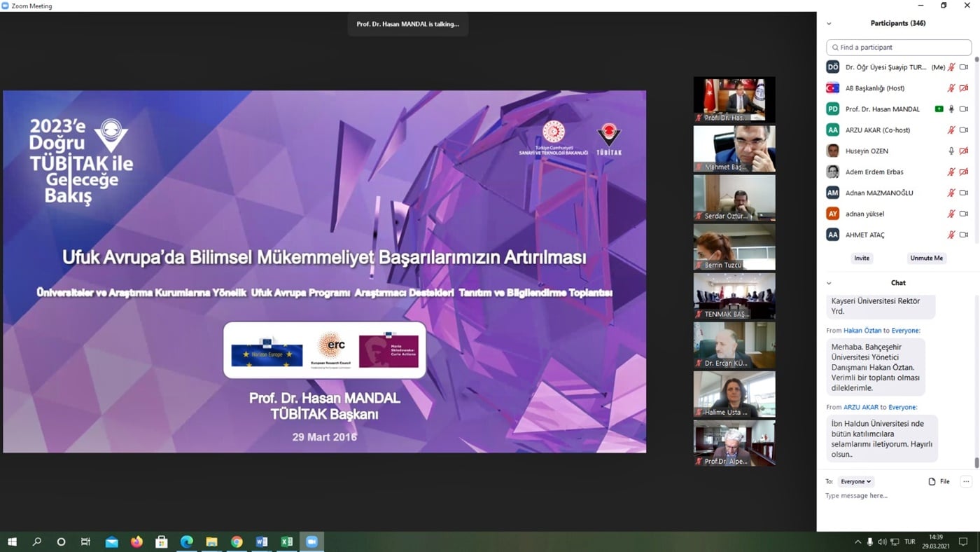The height and width of the screenshot is (552, 980).
Task: Open Excel from the taskbar
Action: pos(286,541)
